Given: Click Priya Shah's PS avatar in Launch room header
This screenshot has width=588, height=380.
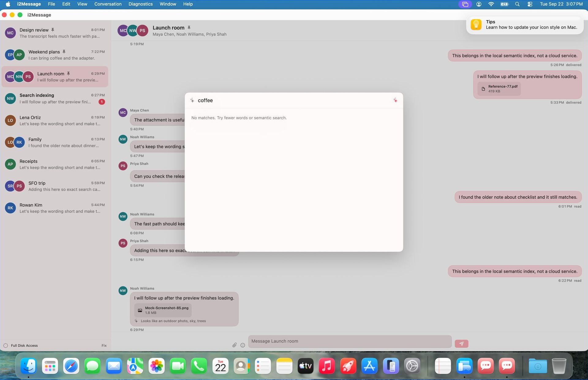Looking at the screenshot, I should 142,31.
